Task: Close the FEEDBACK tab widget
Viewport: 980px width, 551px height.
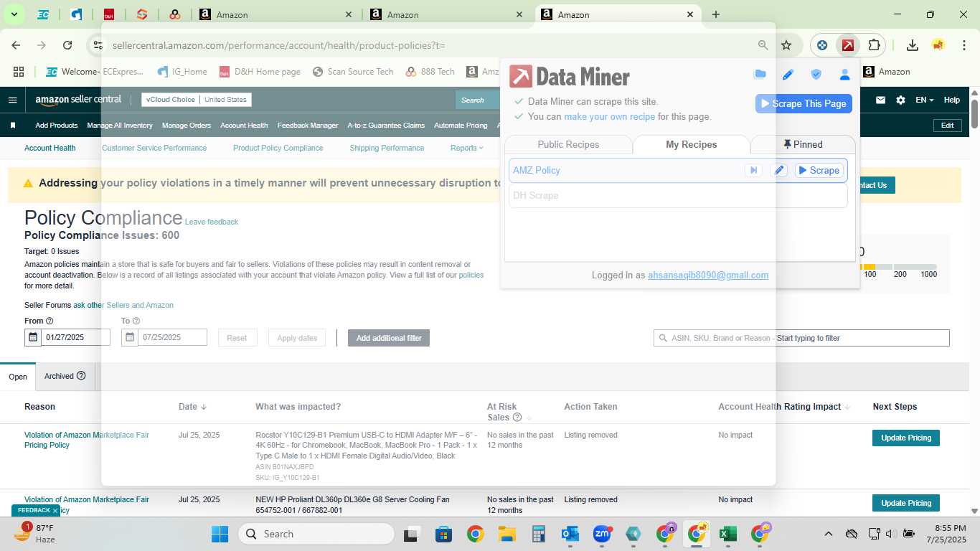Action: (55, 511)
